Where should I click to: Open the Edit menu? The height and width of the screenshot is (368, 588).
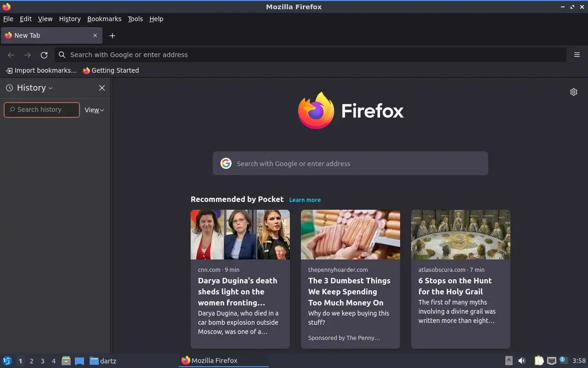26,19
